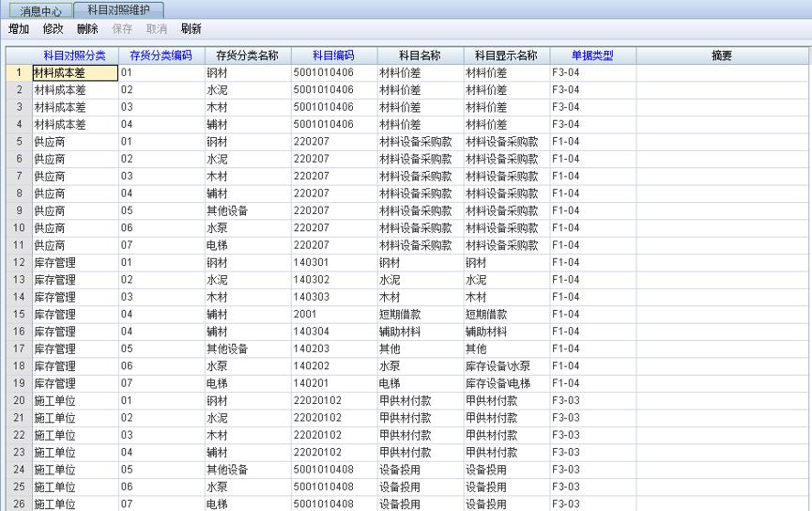This screenshot has width=812, height=511.
Task: Click 材料设备采购款 display name in row 8
Action: (x=507, y=194)
